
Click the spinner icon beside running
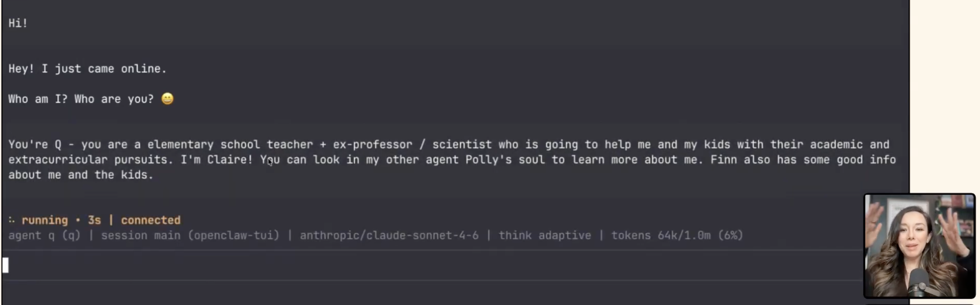11,220
